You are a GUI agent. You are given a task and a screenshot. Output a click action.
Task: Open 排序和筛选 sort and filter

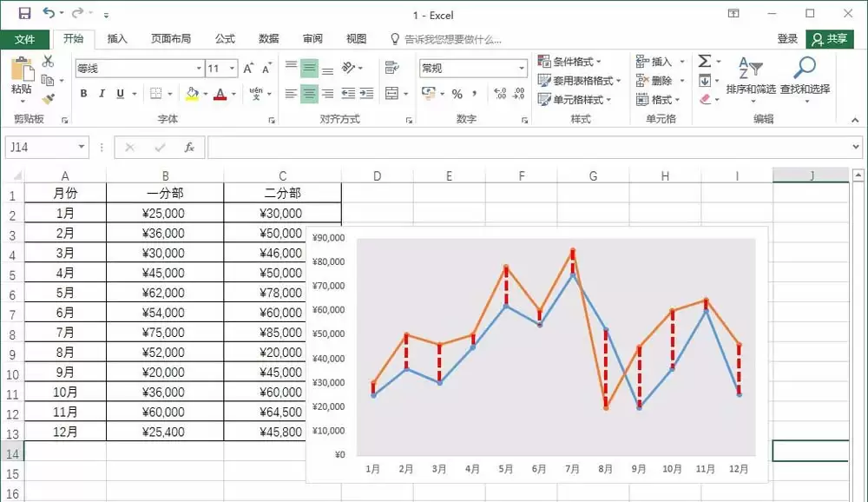pyautogui.click(x=751, y=76)
